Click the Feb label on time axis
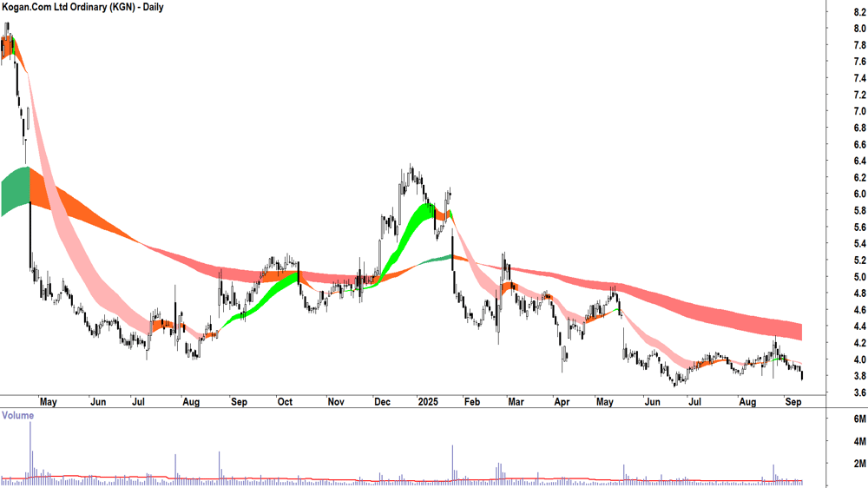This screenshot has height=488, width=868. [471, 401]
